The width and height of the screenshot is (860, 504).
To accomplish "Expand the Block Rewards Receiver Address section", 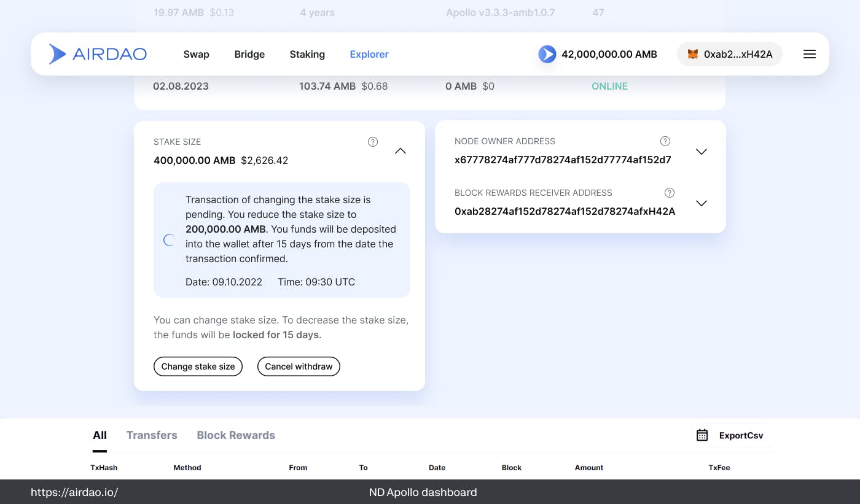I will [x=701, y=203].
